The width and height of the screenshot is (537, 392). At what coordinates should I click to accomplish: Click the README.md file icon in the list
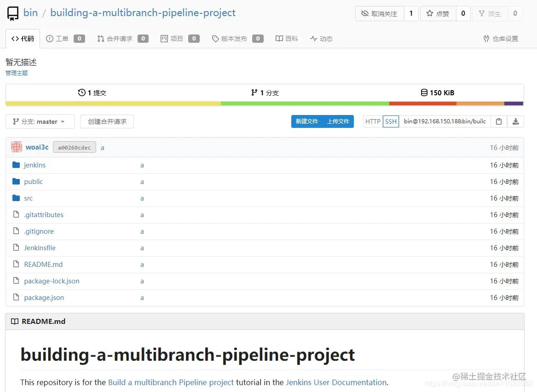[16, 264]
